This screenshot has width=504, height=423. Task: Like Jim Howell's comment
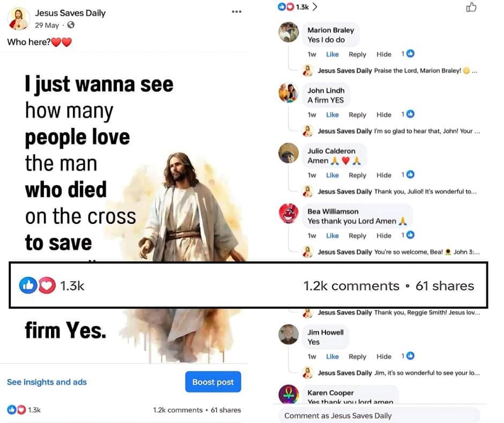(332, 356)
